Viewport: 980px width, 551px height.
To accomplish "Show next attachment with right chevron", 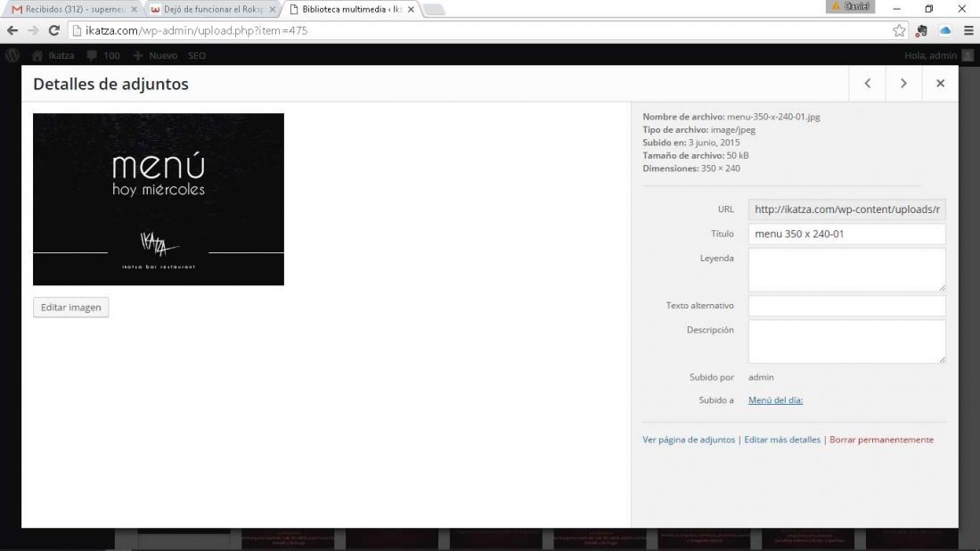I will pos(903,83).
